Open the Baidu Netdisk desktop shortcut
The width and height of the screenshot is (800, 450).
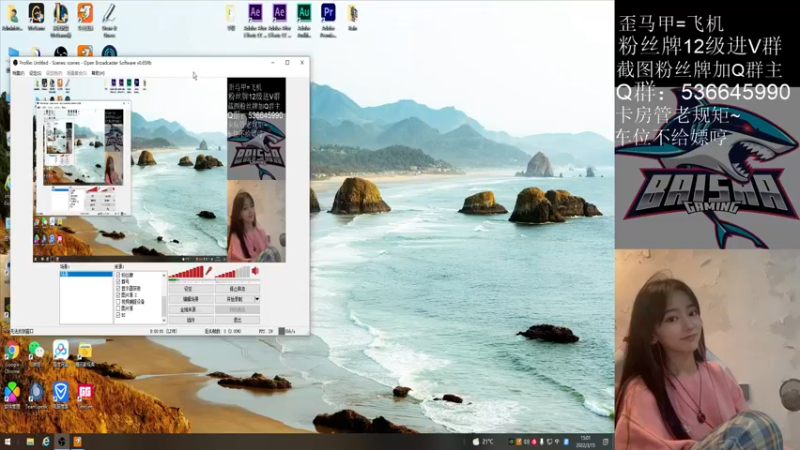click(x=60, y=353)
